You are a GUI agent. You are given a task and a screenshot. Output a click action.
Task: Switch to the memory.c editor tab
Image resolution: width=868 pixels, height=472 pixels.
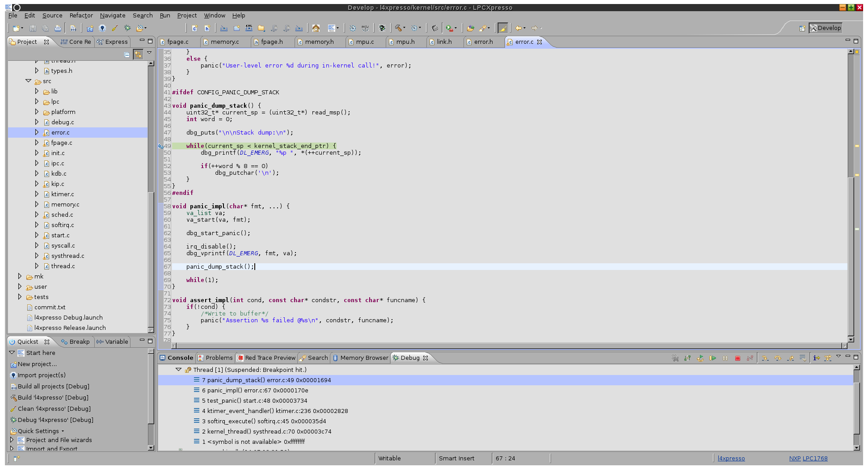tap(224, 42)
